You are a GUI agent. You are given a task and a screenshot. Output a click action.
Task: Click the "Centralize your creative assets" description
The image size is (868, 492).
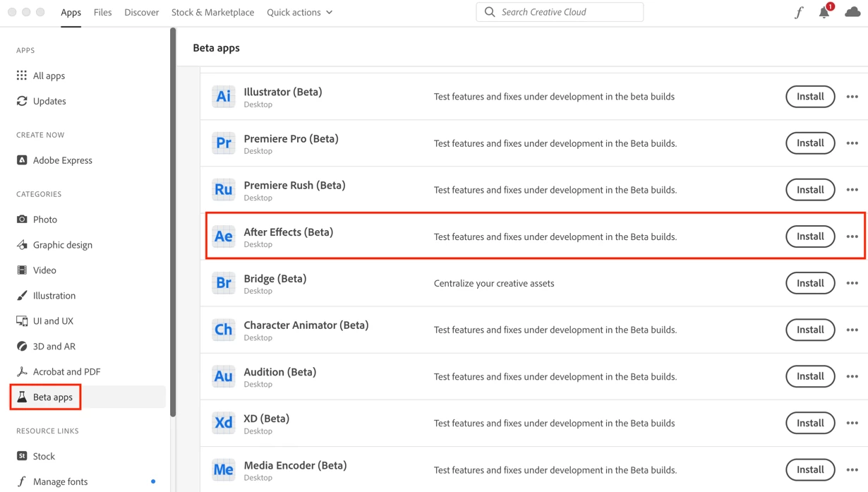494,283
